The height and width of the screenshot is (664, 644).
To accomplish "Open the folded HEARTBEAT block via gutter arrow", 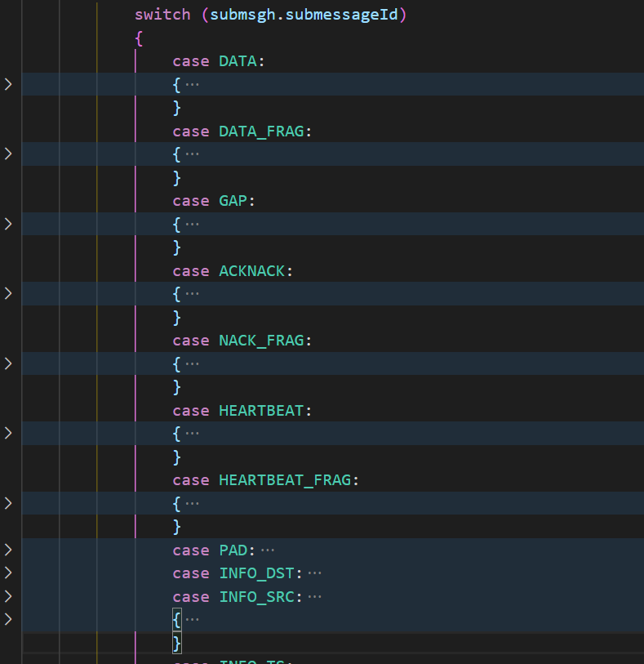I will tap(8, 433).
